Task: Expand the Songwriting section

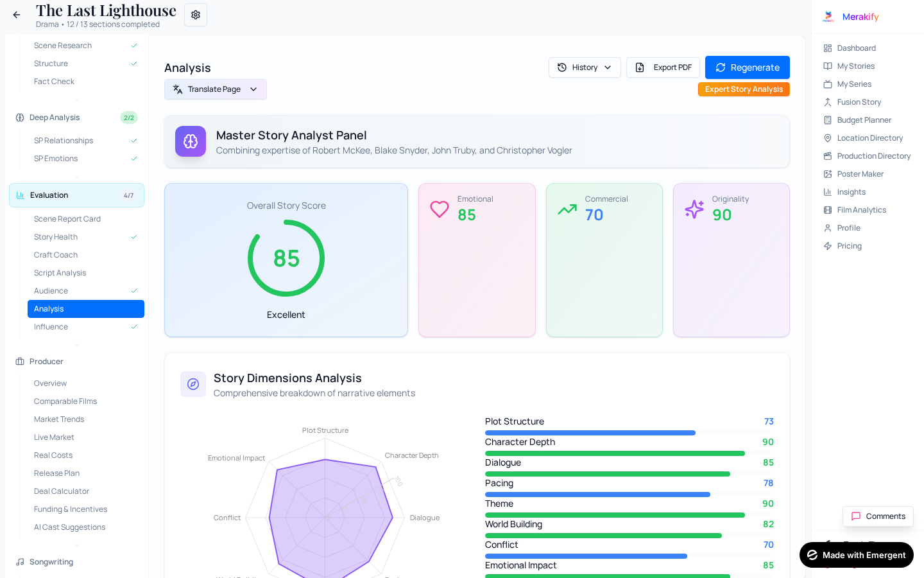Action: tap(76, 562)
